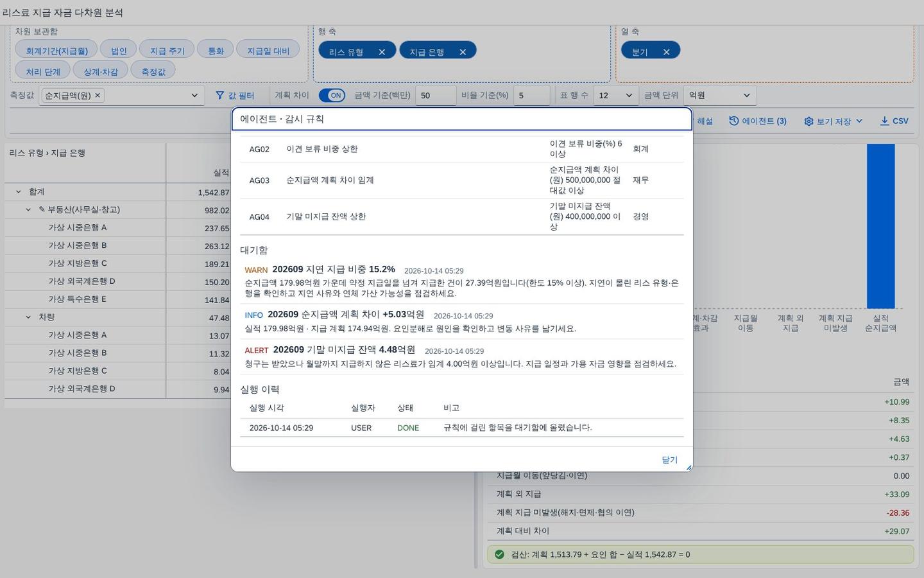Viewport: 924px width, 578px height.
Task: Remove 지급 은행 chip from row axis
Action: [463, 52]
